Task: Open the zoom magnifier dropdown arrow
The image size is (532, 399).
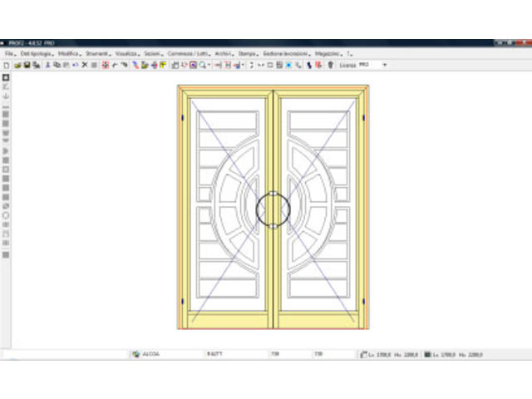Action: click(x=209, y=65)
